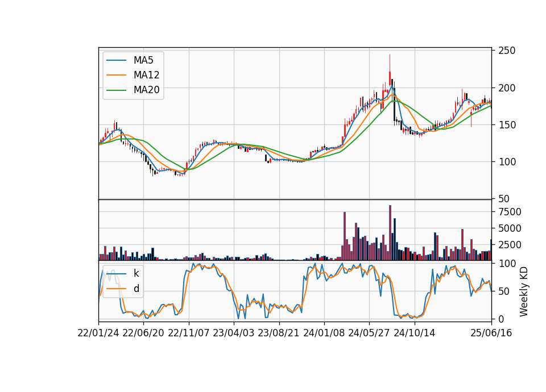Click the d legend label in KD panel
This screenshot has width=546, height=392.
(136, 289)
